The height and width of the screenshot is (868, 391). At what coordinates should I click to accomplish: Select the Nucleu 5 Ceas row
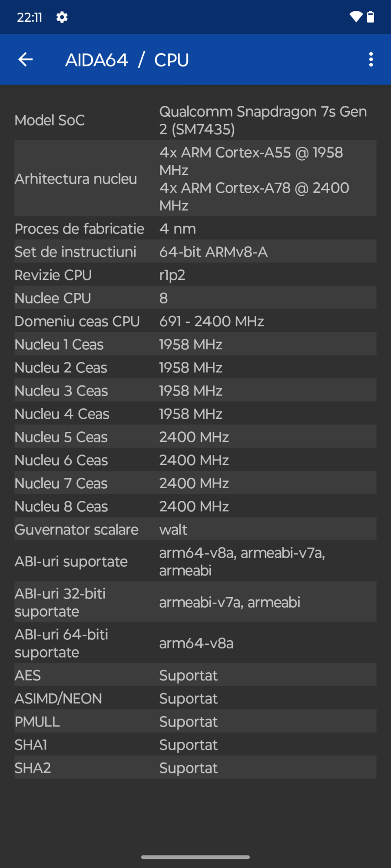pos(195,437)
